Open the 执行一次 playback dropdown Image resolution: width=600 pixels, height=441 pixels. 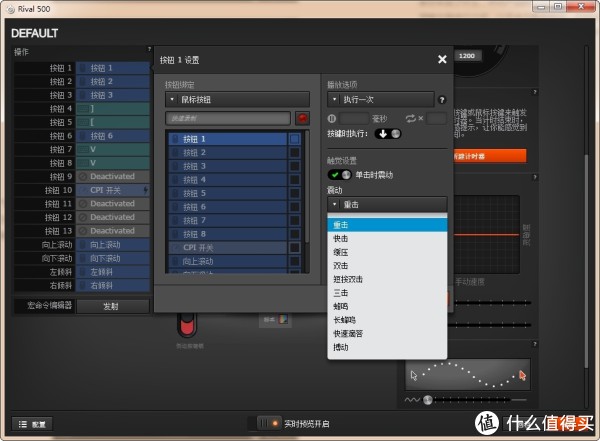click(x=381, y=100)
